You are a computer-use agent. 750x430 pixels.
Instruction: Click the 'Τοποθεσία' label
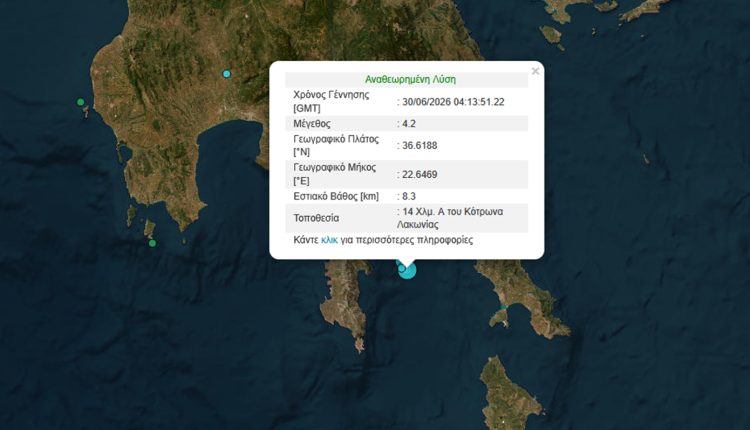316,218
